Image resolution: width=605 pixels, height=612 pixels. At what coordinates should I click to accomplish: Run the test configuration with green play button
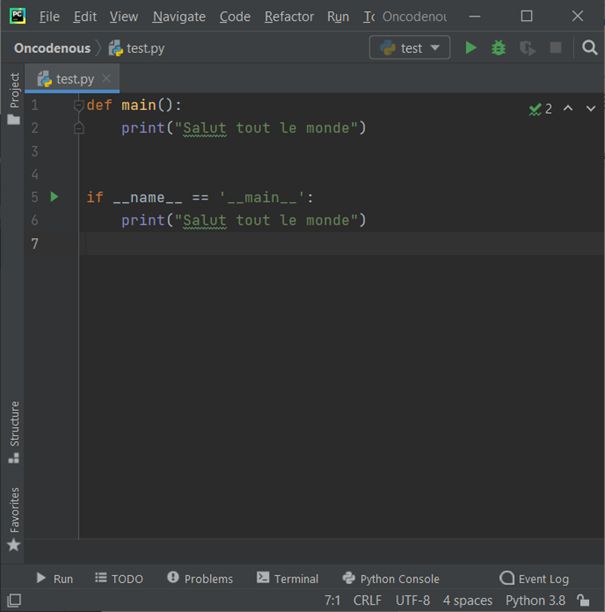click(471, 48)
